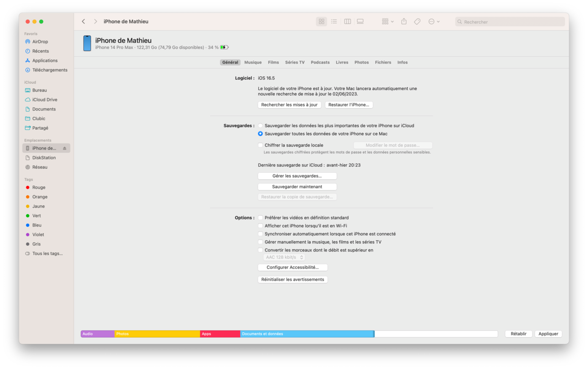This screenshot has height=369, width=588.
Task: Switch to the Général tab
Action: 230,63
